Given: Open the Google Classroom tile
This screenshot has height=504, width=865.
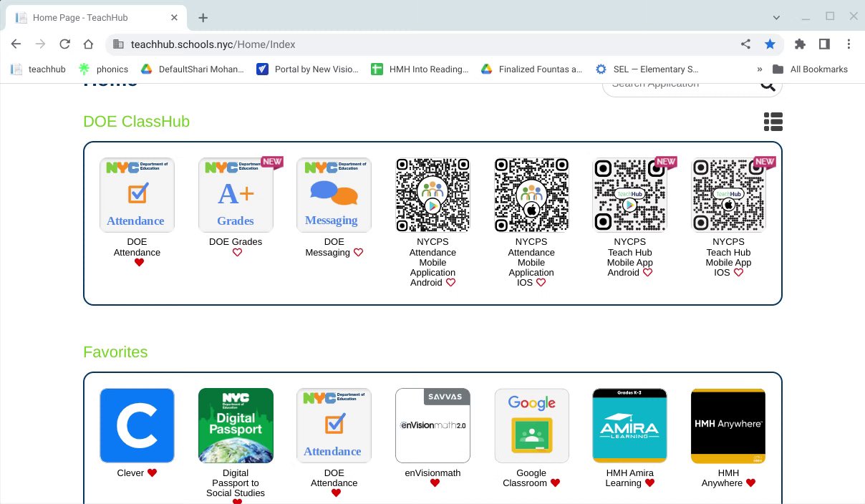Looking at the screenshot, I should tap(531, 425).
